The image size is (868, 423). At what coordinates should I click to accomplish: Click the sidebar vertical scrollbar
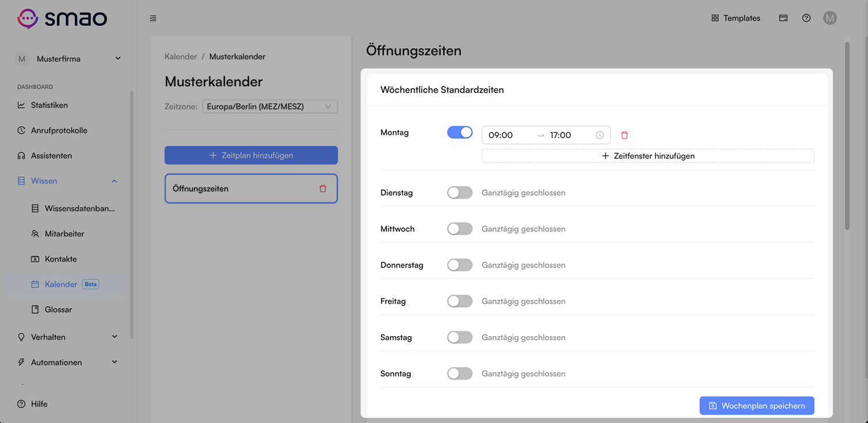[x=132, y=214]
